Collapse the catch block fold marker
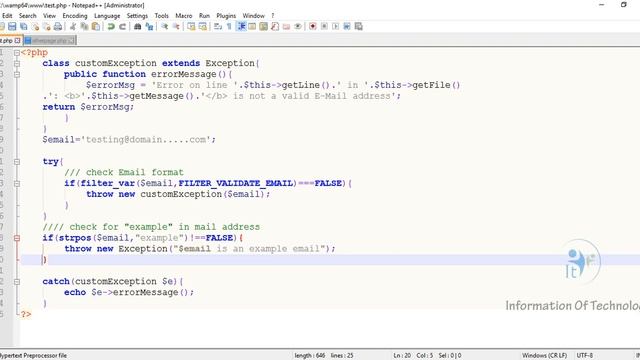640x360 pixels. click(x=17, y=282)
